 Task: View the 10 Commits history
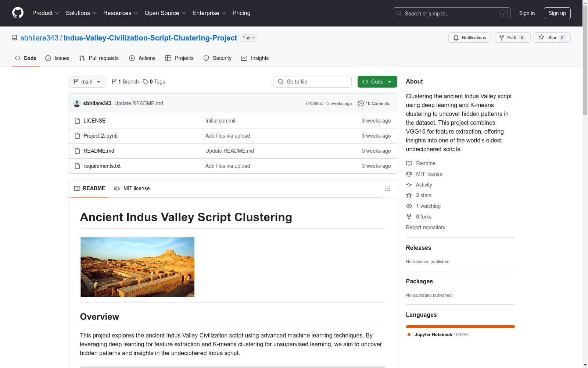pyautogui.click(x=373, y=103)
